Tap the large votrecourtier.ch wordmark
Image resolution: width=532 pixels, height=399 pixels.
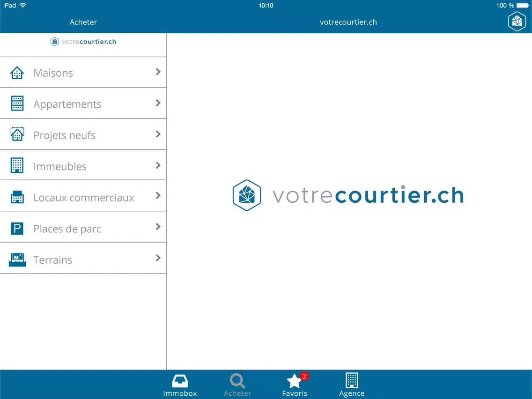(x=368, y=195)
